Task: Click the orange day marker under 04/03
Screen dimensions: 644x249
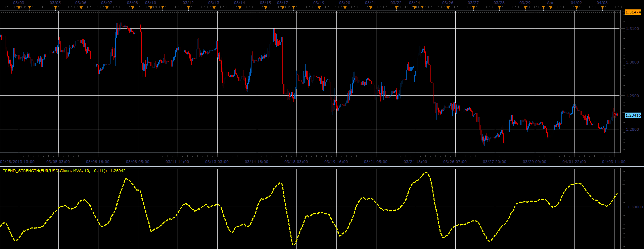Action: click(602, 7)
